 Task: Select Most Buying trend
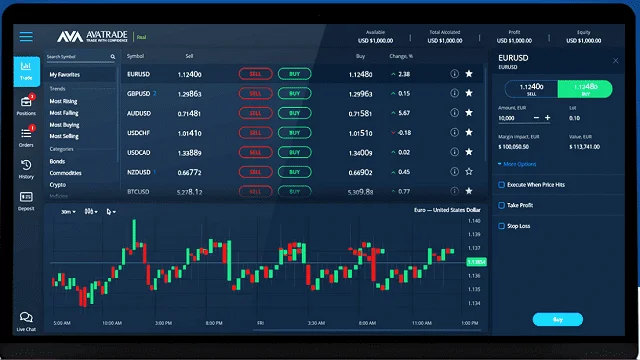click(x=64, y=124)
